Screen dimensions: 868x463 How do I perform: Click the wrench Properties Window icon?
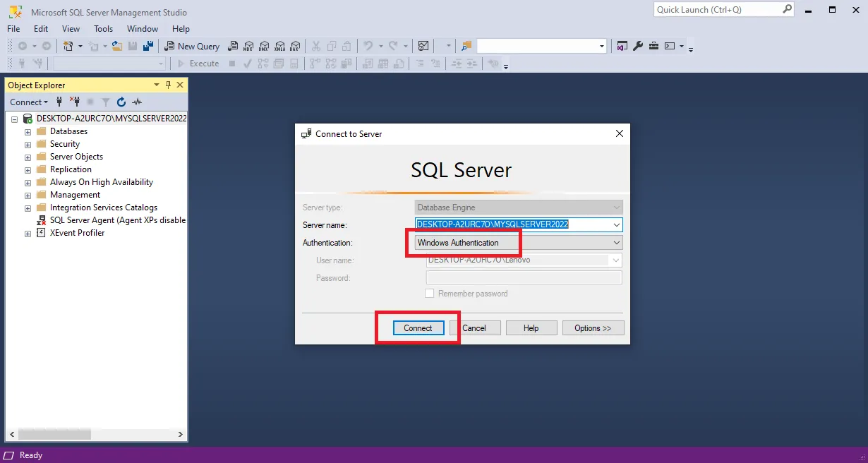(638, 46)
